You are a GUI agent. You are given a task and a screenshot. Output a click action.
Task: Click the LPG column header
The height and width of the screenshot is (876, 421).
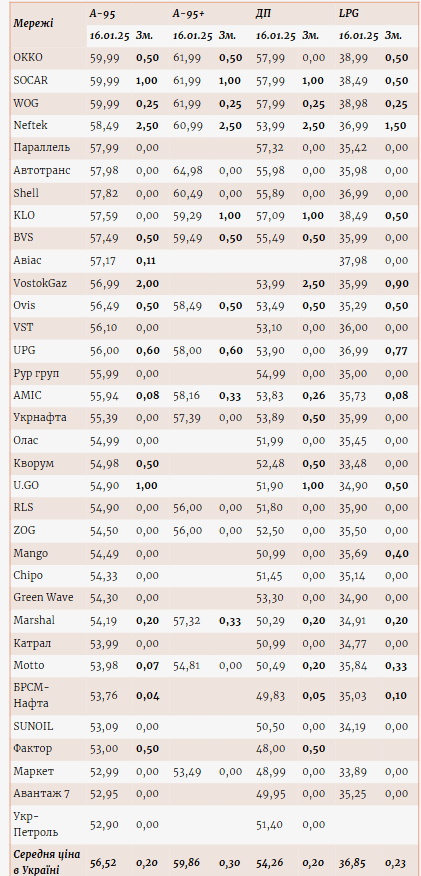pyautogui.click(x=348, y=12)
